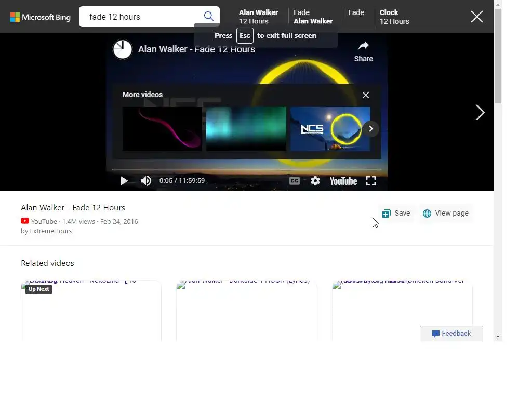Click the page scrollbar up arrow
Screen dimensions: 532x399
(498, 4)
